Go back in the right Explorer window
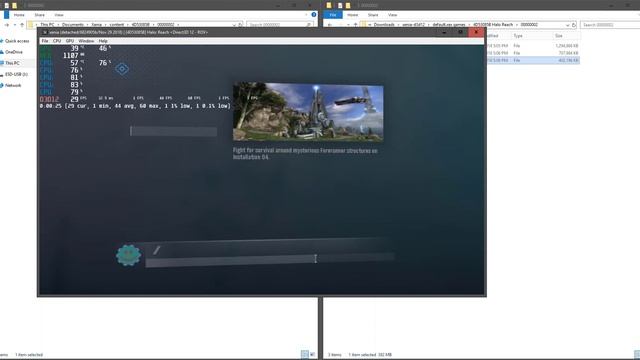The image size is (640, 360). point(330,25)
